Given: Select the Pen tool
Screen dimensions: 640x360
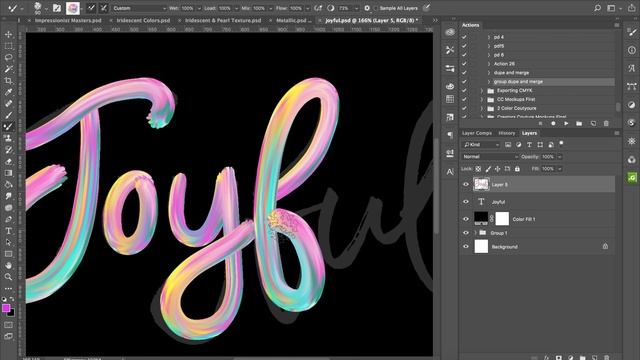Looking at the screenshot, I should click(8, 219).
